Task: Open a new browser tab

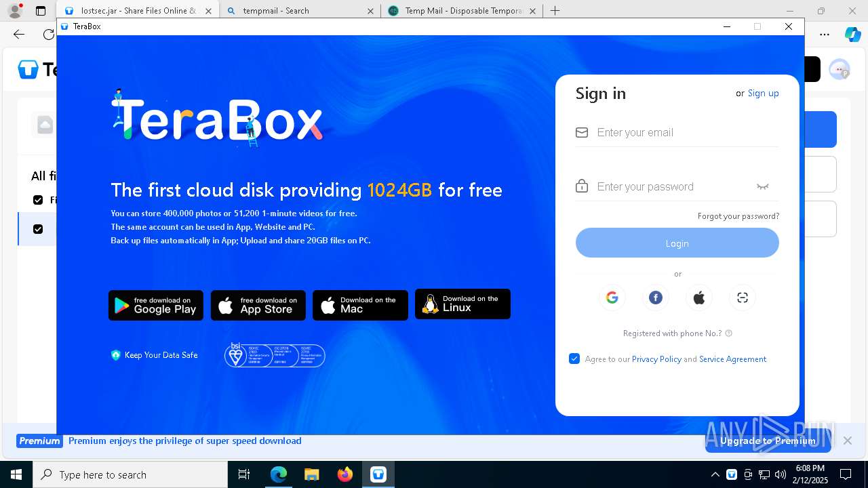Action: coord(555,11)
